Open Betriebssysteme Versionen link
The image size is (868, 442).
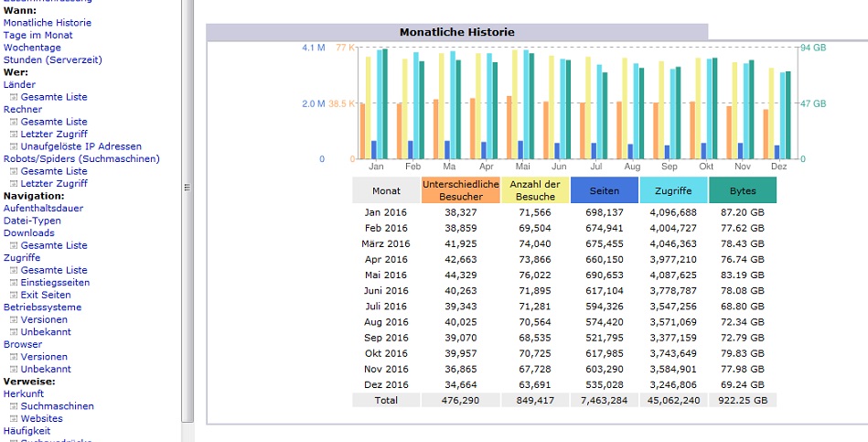44,319
